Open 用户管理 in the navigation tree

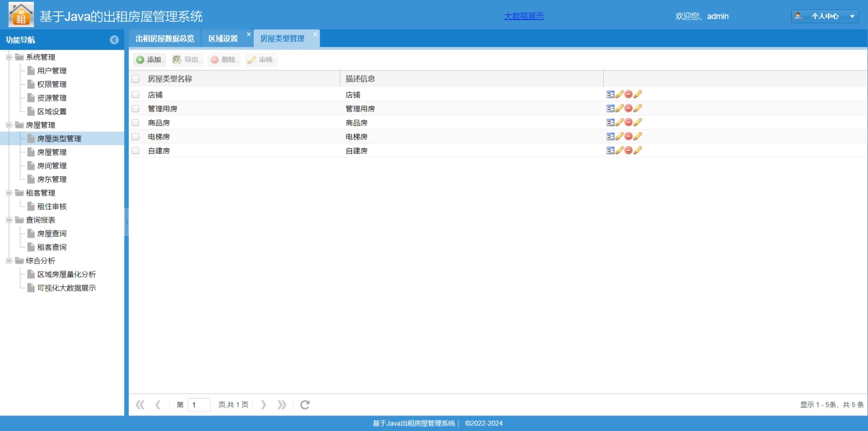[52, 71]
